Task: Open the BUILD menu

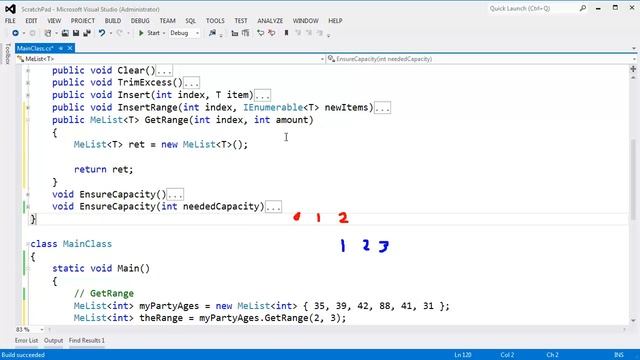Action: coord(113,21)
